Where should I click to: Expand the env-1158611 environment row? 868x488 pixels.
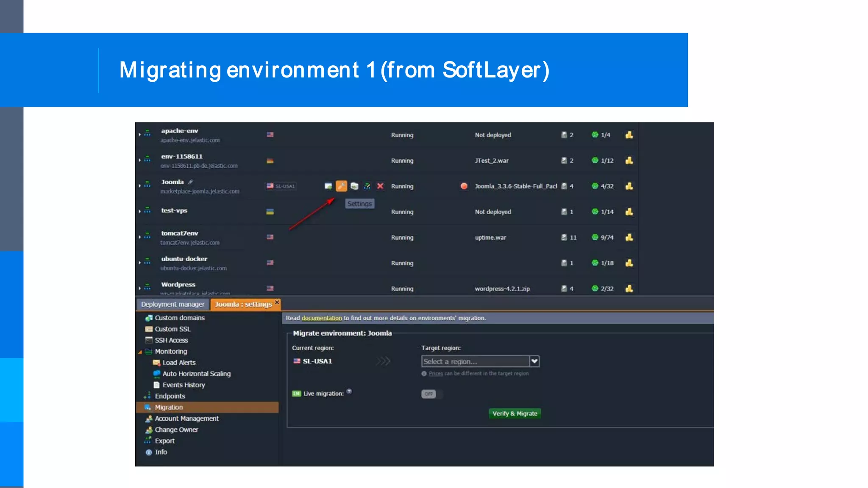pyautogui.click(x=139, y=161)
